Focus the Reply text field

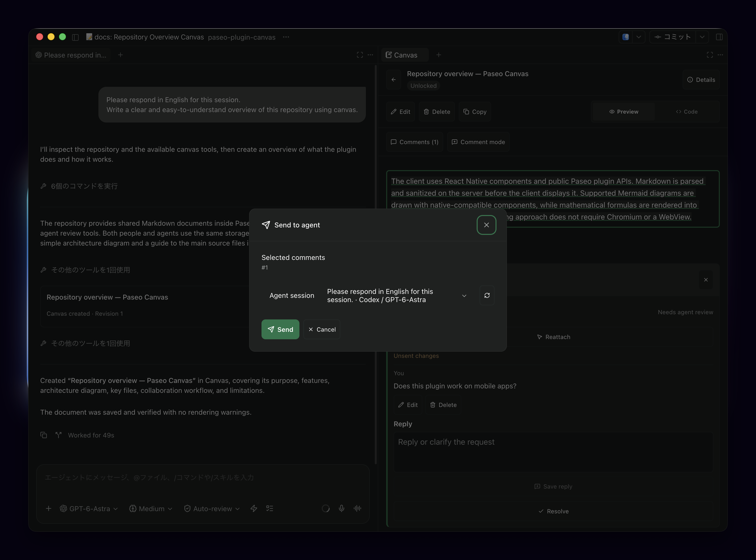pos(553,452)
